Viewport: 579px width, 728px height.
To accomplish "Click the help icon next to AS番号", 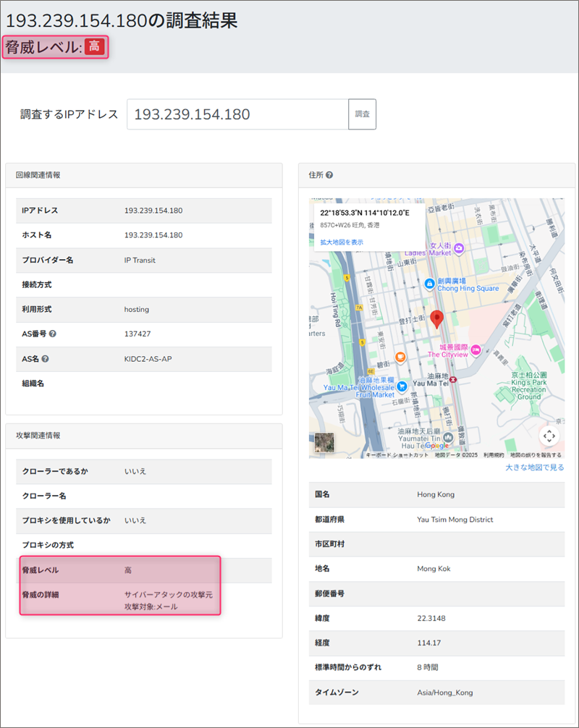I will pos(53,334).
